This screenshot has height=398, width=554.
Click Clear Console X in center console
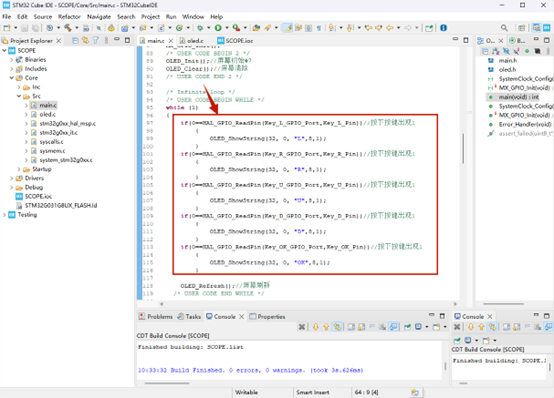pos(301,327)
